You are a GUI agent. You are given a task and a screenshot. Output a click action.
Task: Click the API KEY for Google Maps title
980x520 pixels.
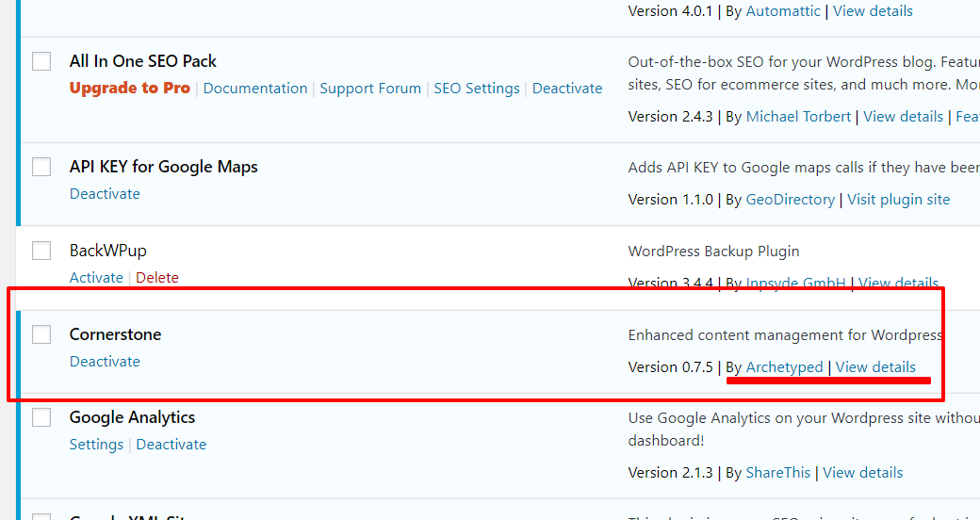[x=164, y=167]
